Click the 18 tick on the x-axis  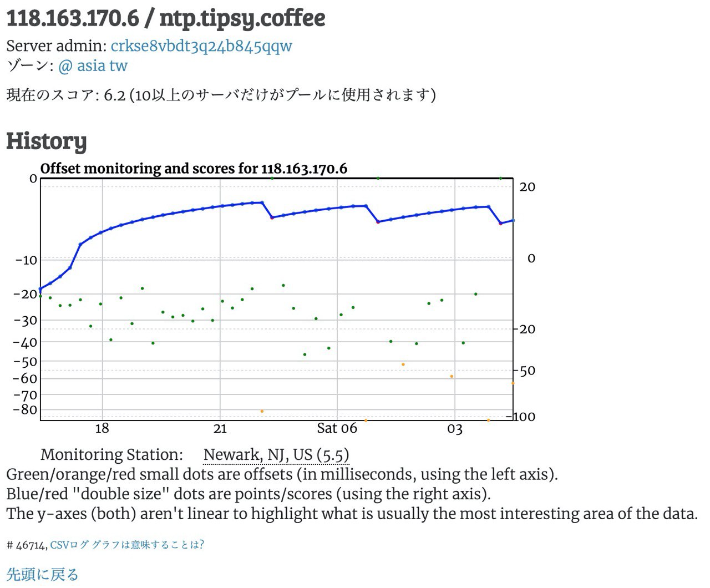(x=102, y=428)
